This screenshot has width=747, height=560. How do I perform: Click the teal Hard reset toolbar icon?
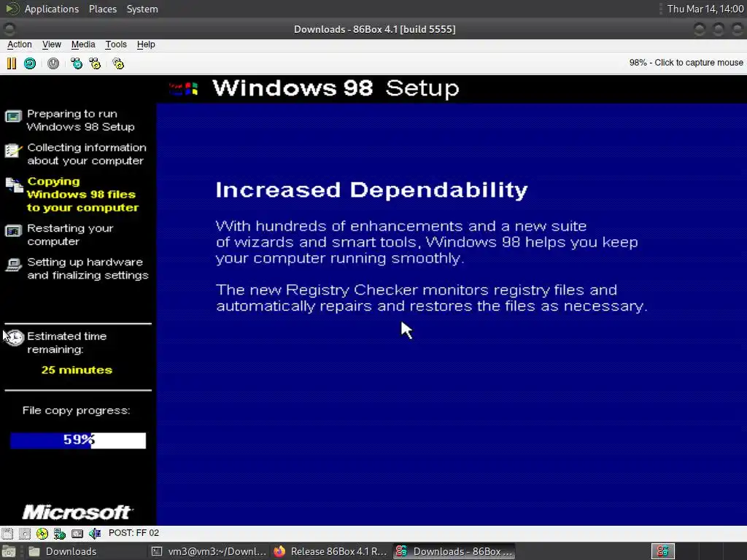30,63
